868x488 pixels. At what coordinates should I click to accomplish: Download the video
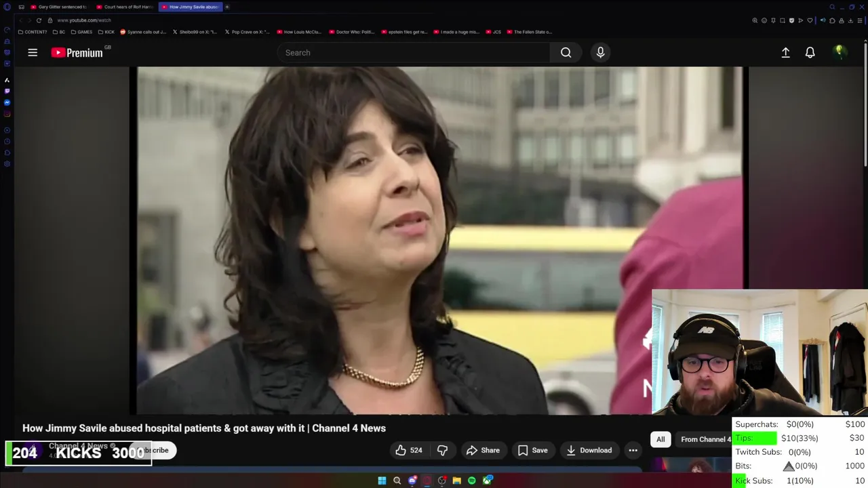(589, 450)
